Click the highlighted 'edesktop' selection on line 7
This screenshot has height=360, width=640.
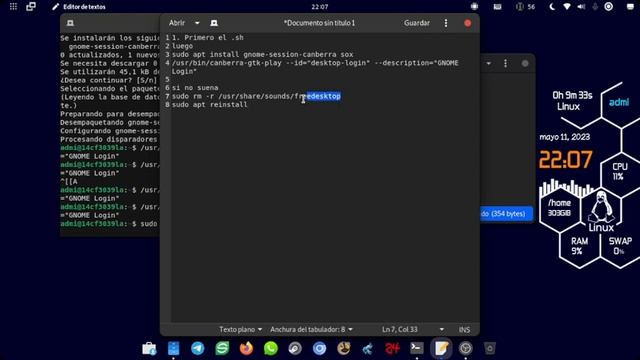point(324,96)
